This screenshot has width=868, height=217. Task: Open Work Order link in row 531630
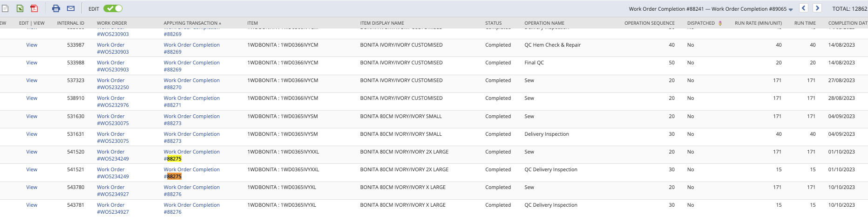pyautogui.click(x=113, y=120)
